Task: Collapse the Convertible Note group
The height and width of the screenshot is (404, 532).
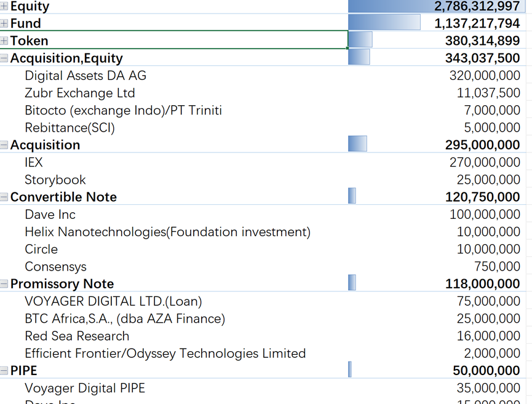Action: pyautogui.click(x=5, y=197)
